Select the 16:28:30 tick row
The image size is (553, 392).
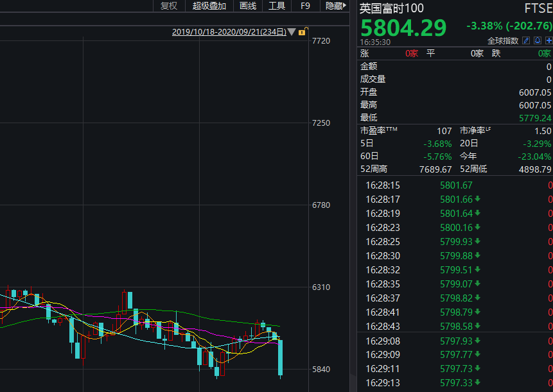pyautogui.click(x=455, y=256)
